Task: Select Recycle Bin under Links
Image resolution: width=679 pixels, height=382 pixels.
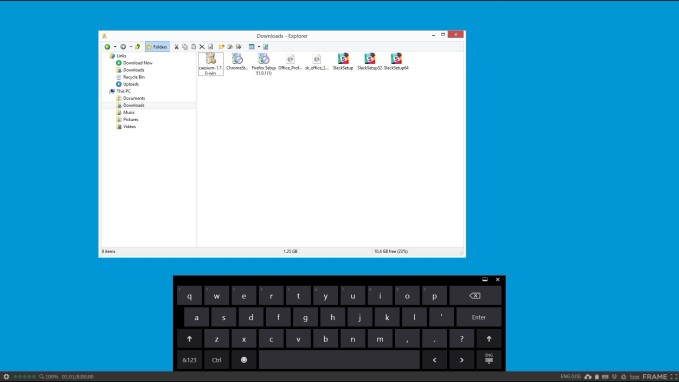Action: point(133,77)
